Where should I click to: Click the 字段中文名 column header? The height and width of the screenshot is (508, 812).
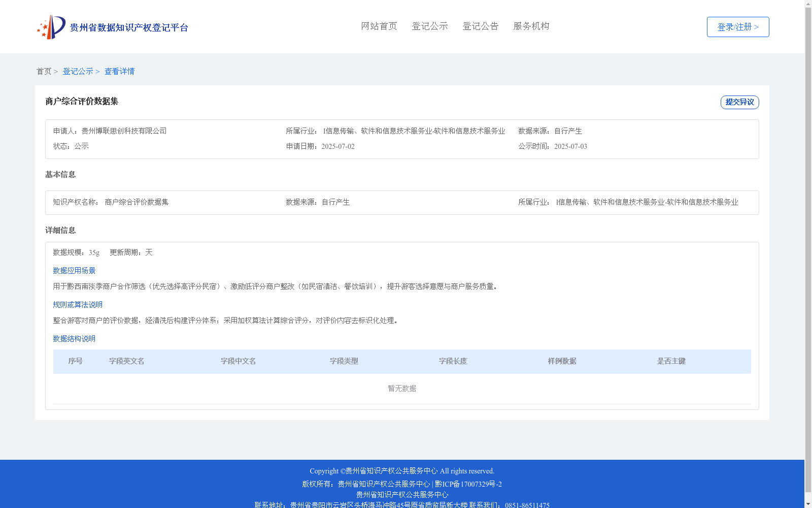coord(239,361)
